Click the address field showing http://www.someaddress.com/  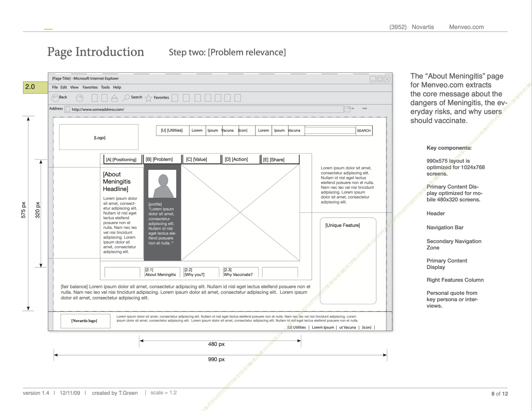coord(204,109)
